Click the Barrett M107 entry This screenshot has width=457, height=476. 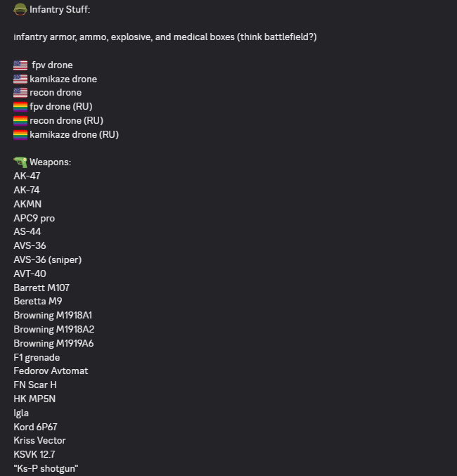(41, 288)
